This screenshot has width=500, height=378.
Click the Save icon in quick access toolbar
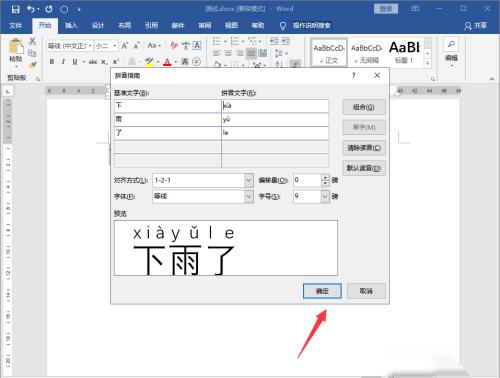[x=15, y=9]
